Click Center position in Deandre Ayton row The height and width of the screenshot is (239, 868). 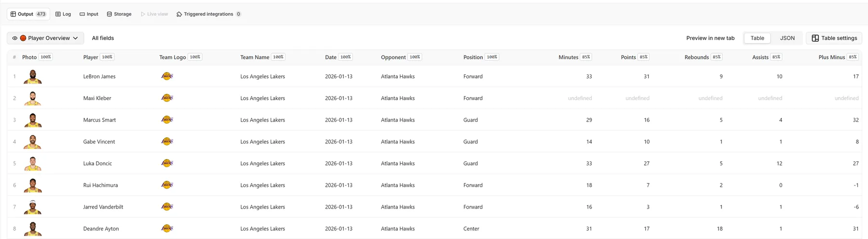click(471, 228)
